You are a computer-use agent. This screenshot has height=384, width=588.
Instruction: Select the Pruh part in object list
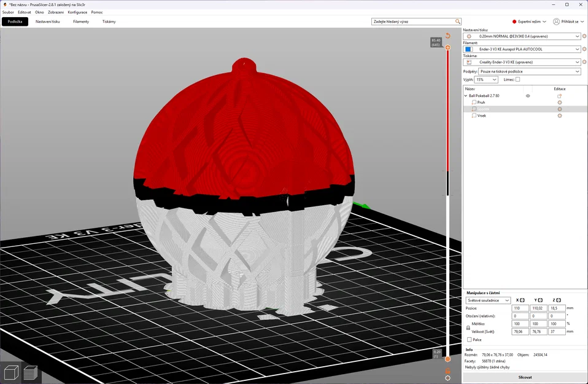point(481,103)
